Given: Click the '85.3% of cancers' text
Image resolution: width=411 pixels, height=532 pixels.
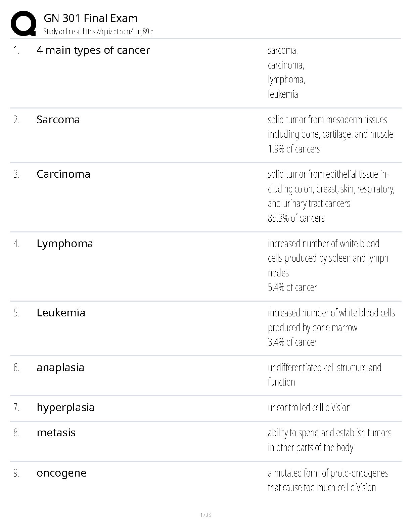Looking at the screenshot, I should [296, 218].
